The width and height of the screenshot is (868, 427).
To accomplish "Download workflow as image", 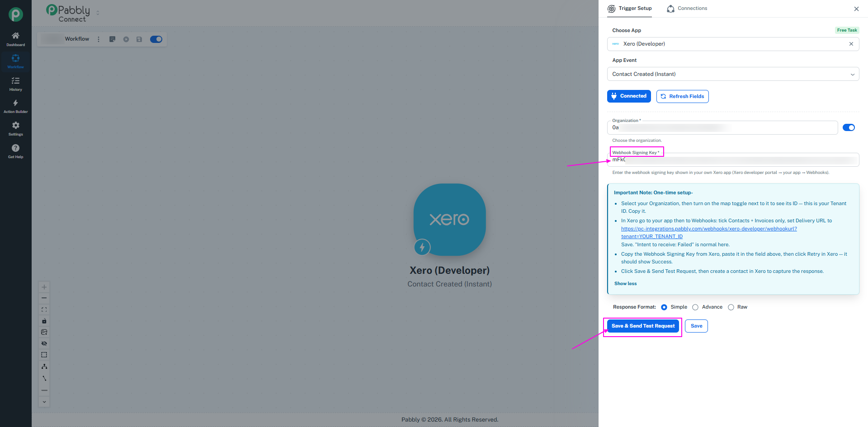I will coord(44,332).
